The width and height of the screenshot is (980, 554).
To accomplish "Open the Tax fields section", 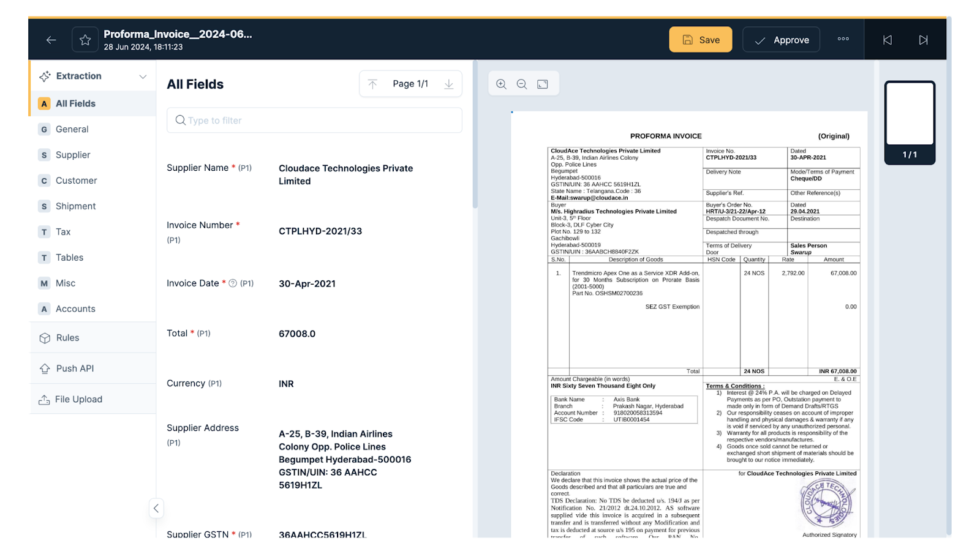I will (93, 232).
